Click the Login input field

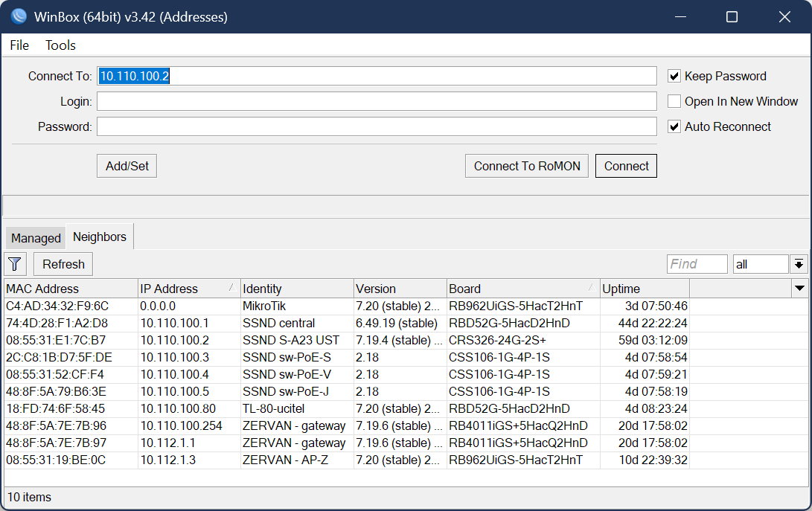point(376,101)
